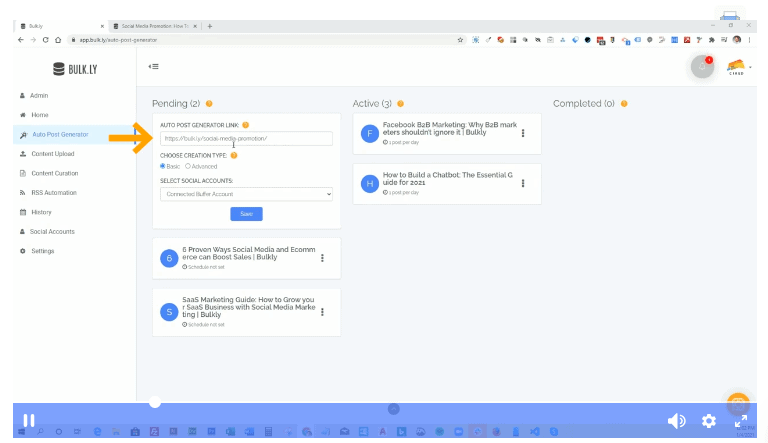Click the Pending column help icon

[x=209, y=103]
